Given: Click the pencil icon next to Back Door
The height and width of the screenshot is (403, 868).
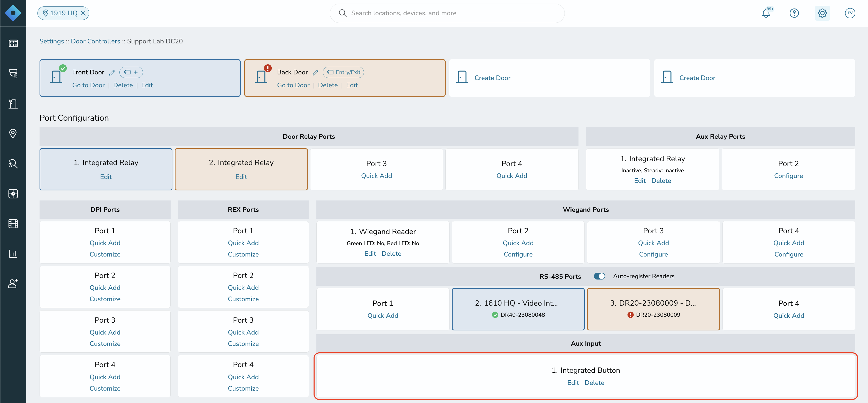Looking at the screenshot, I should 315,72.
